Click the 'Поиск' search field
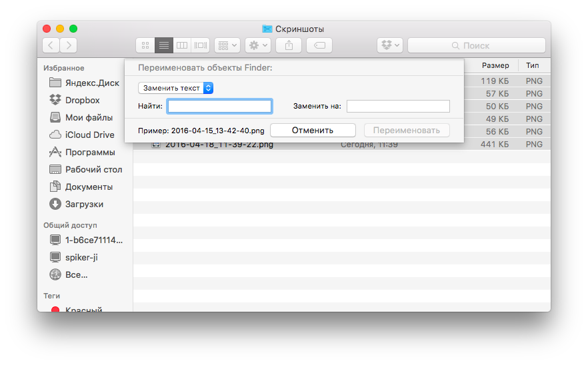Image resolution: width=588 pixels, height=365 pixels. pyautogui.click(x=476, y=45)
